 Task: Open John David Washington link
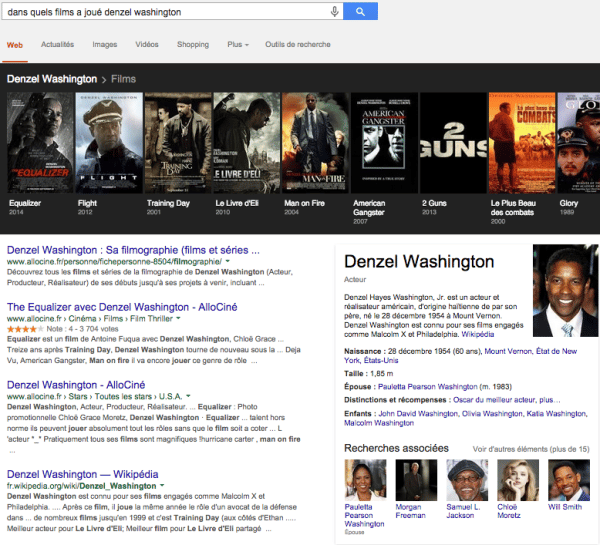pyautogui.click(x=418, y=414)
